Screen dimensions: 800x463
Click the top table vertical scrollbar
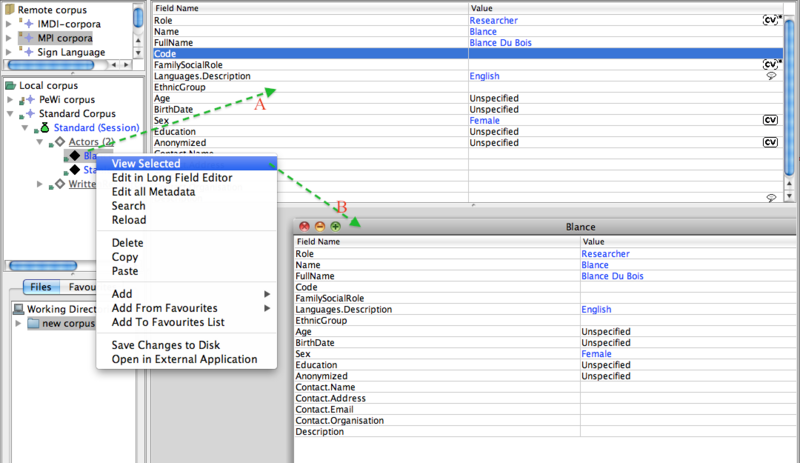[x=789, y=97]
